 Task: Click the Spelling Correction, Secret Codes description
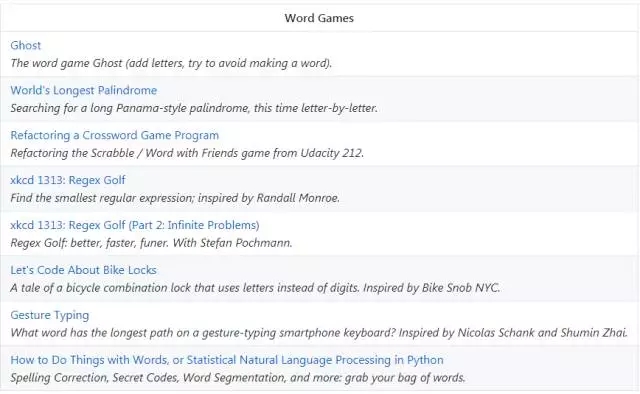click(x=238, y=378)
